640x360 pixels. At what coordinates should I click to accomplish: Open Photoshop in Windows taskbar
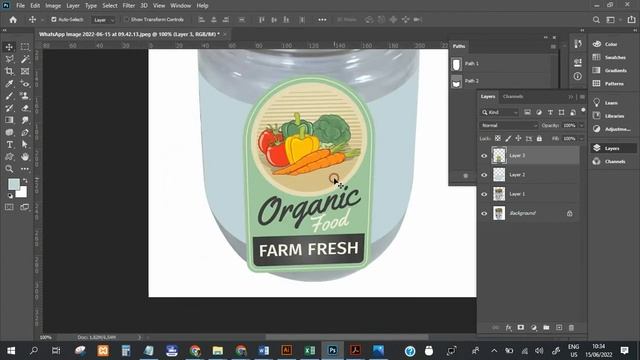(333, 350)
